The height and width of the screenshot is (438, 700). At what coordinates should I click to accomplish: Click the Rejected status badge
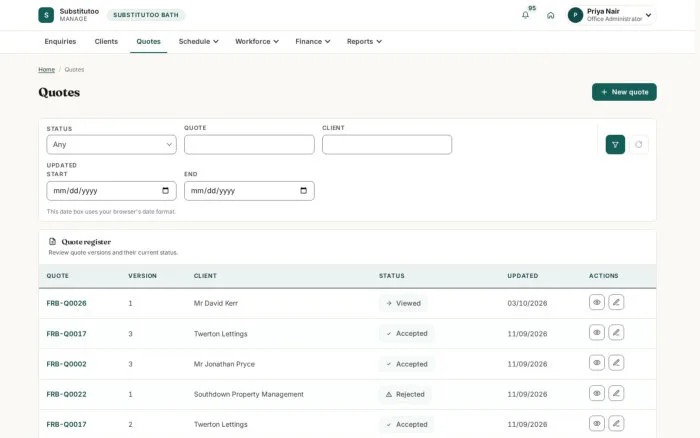coord(405,394)
